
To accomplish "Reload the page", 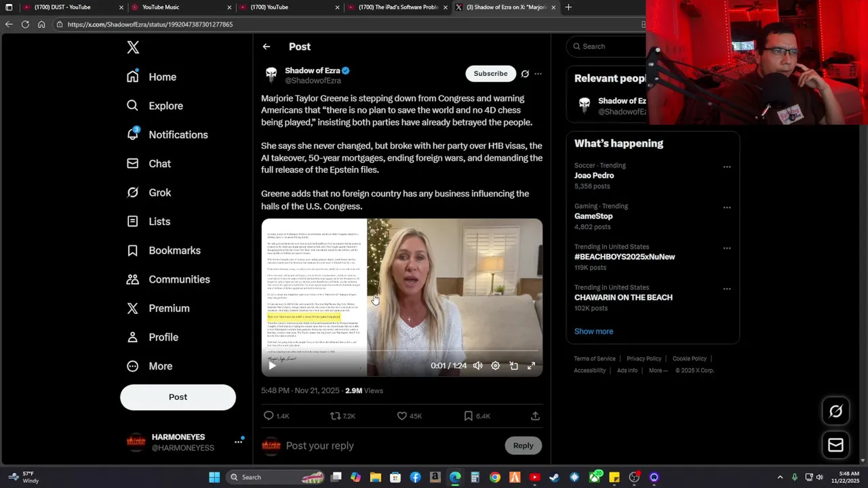I will [x=25, y=24].
